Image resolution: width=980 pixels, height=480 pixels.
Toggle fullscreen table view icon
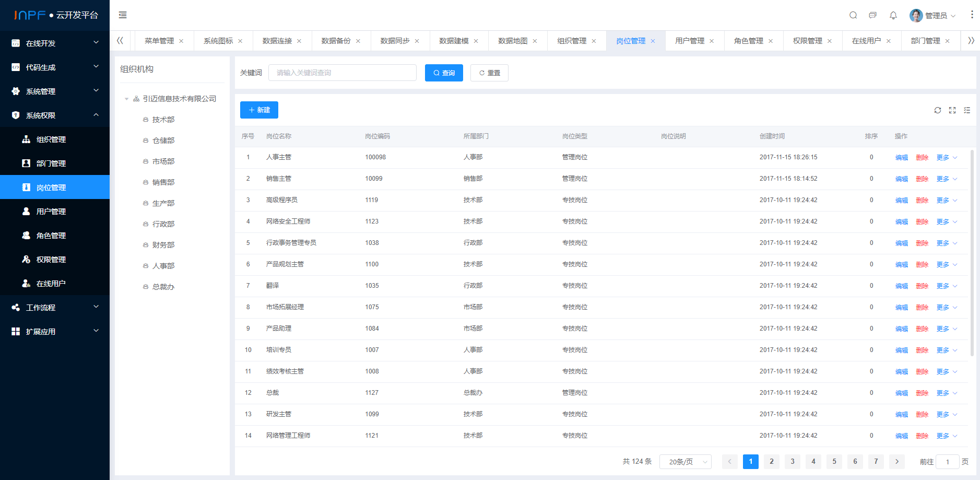[x=952, y=110]
